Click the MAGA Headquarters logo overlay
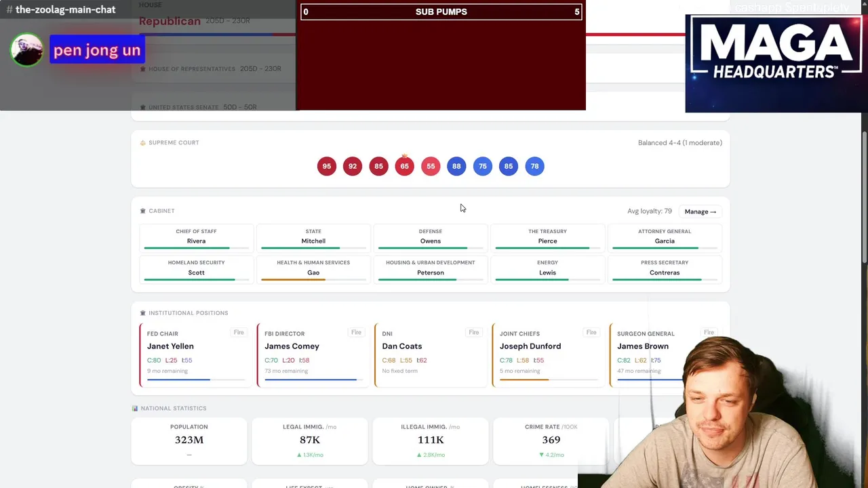The width and height of the screenshot is (868, 488). [x=776, y=63]
